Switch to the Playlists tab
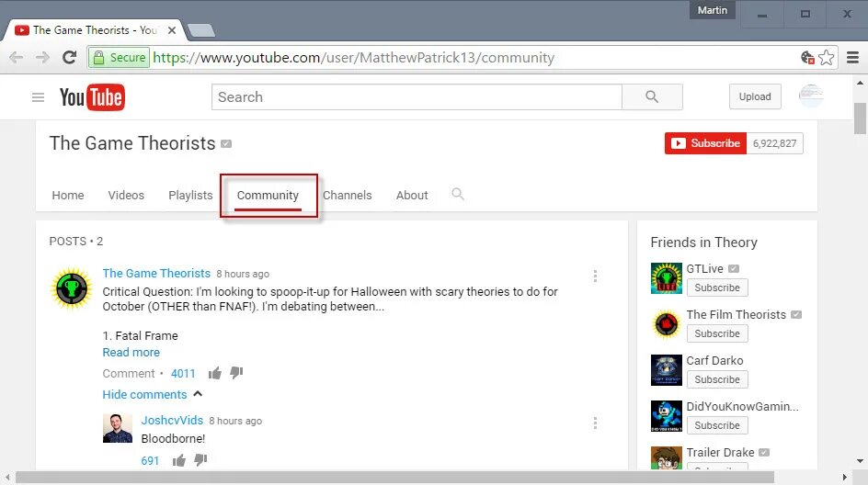 [x=190, y=196]
